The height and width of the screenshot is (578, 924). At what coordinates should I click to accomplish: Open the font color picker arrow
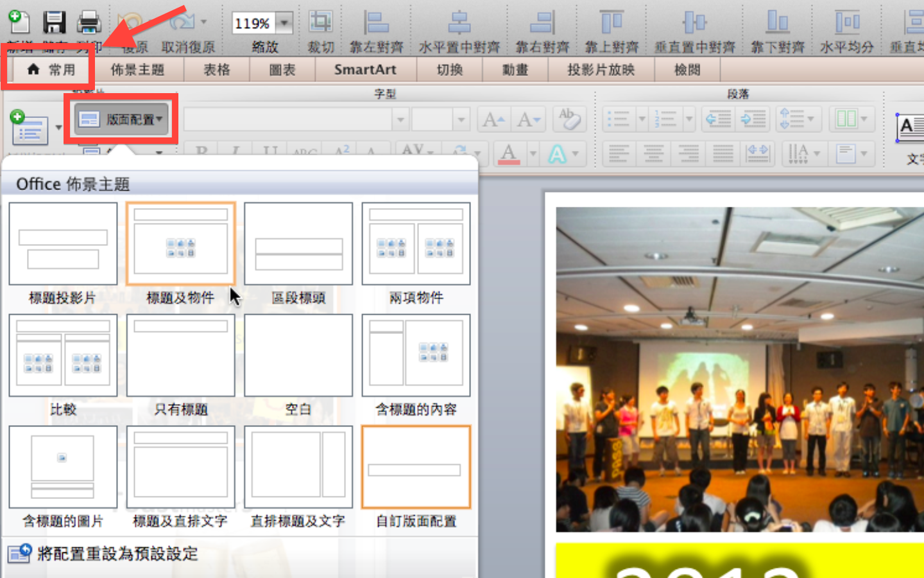pyautogui.click(x=532, y=154)
